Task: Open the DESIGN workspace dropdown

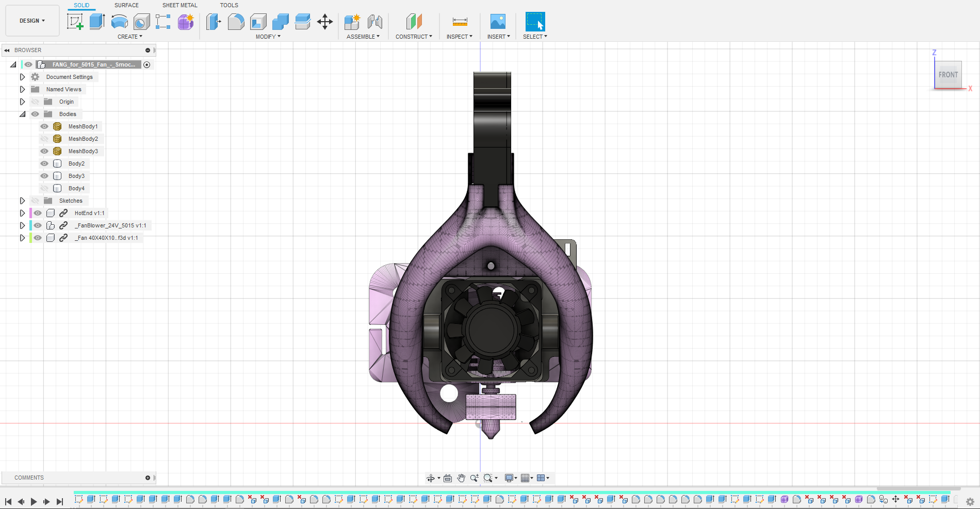Action: point(32,21)
